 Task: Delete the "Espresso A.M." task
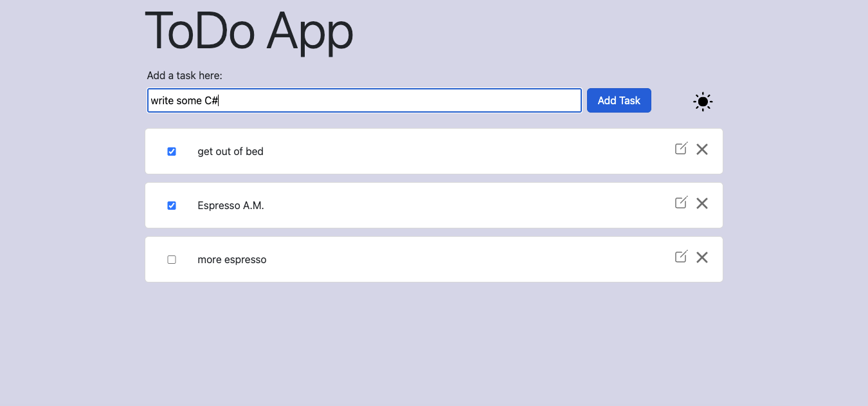point(701,203)
